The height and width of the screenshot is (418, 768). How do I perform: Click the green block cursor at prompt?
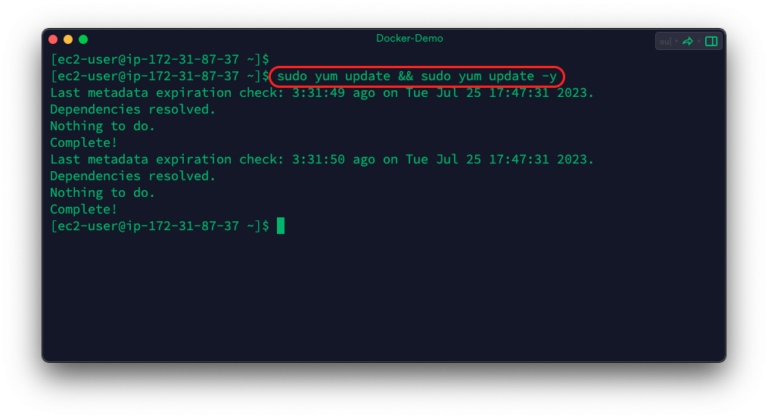(281, 226)
